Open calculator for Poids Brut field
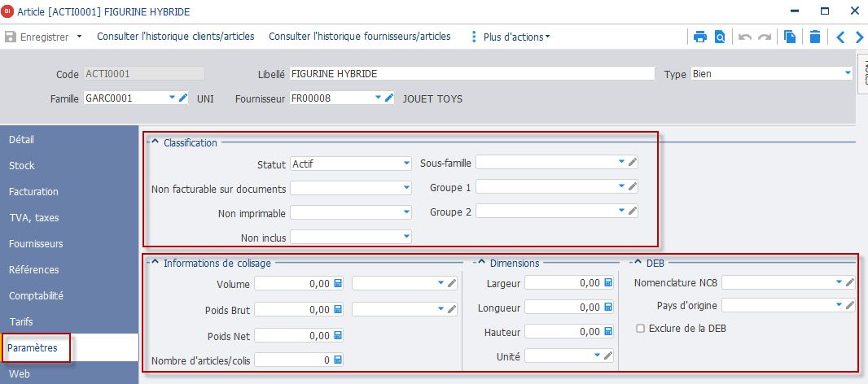Screen dimensions: 868x384 (338, 309)
